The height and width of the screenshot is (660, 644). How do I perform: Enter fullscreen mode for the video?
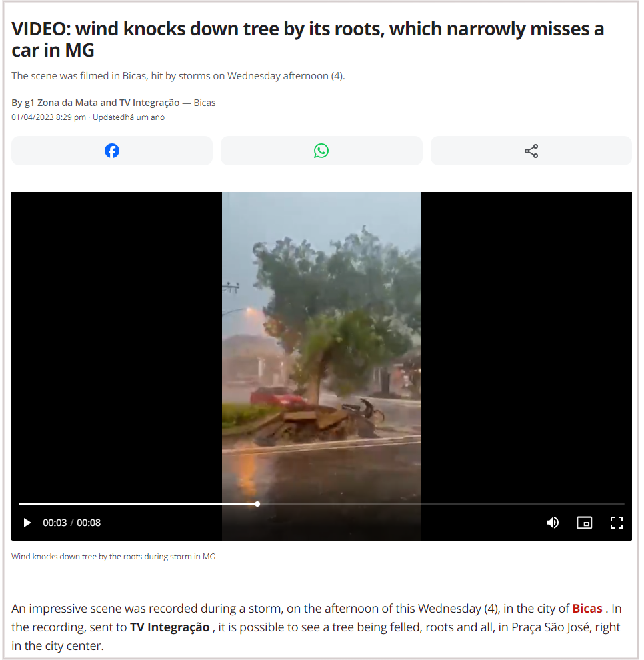pos(617,523)
